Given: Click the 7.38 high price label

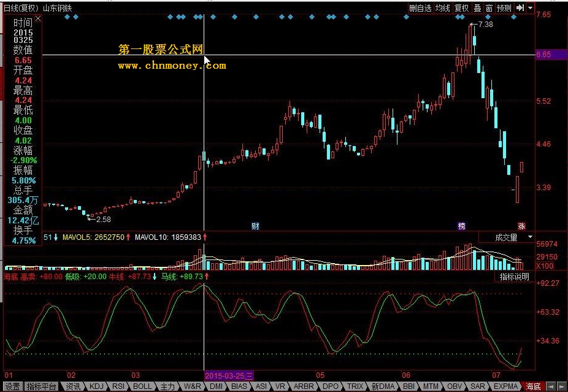Looking at the screenshot, I should (485, 25).
